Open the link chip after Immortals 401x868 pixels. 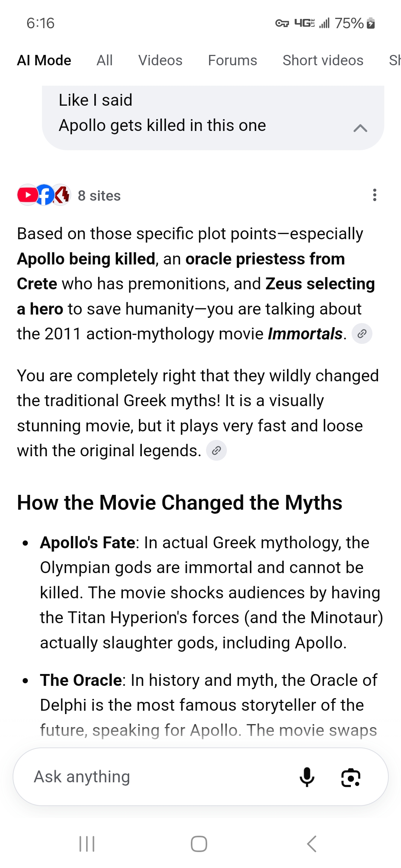(362, 333)
